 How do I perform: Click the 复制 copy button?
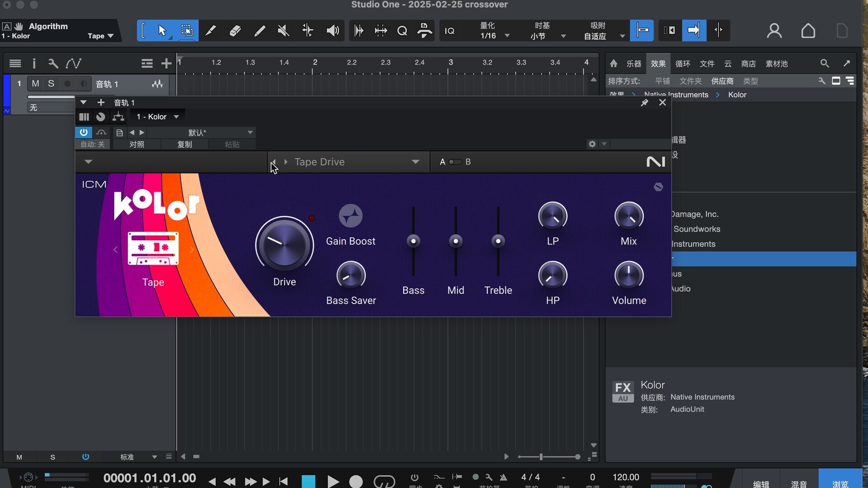184,144
